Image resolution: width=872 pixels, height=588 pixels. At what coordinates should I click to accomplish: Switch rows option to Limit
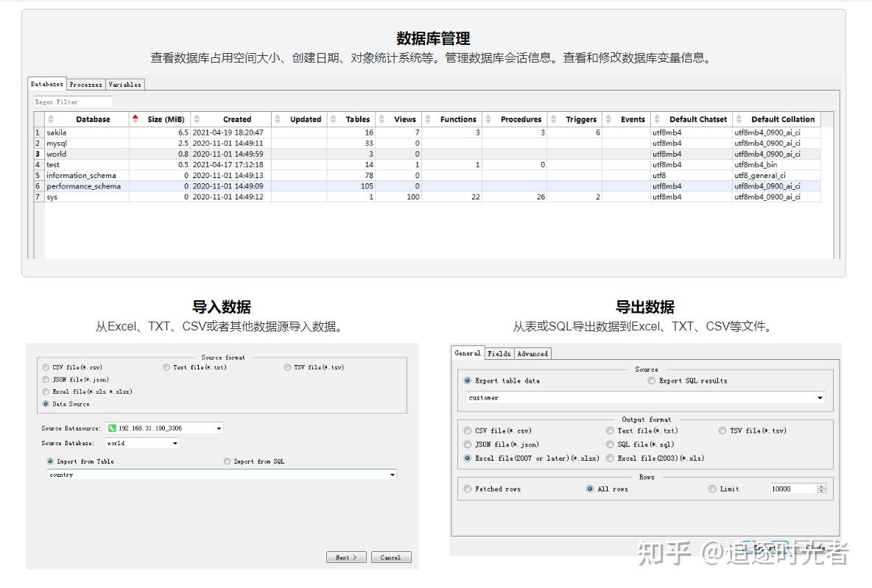[x=712, y=489]
